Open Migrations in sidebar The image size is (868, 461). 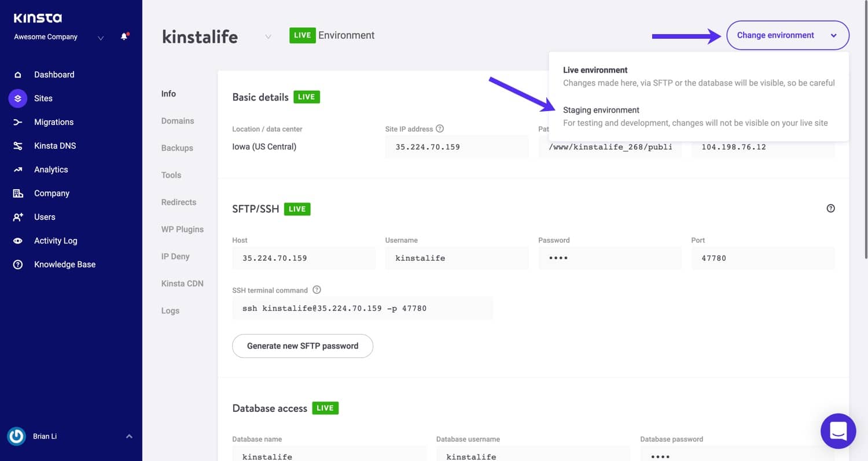coord(54,122)
